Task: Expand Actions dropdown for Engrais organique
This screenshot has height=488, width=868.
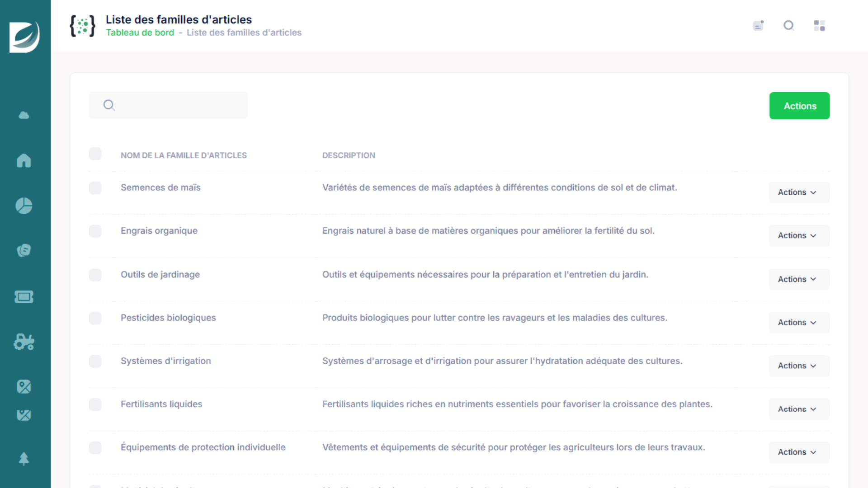Action: [799, 236]
